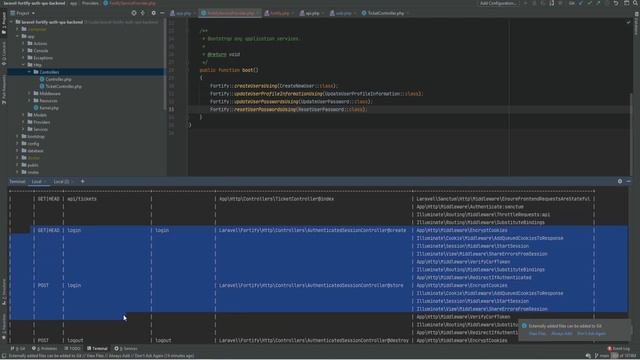Select the bootstrap folder in tree
Image resolution: width=640 pixels, height=360 pixels.
[x=36, y=136]
